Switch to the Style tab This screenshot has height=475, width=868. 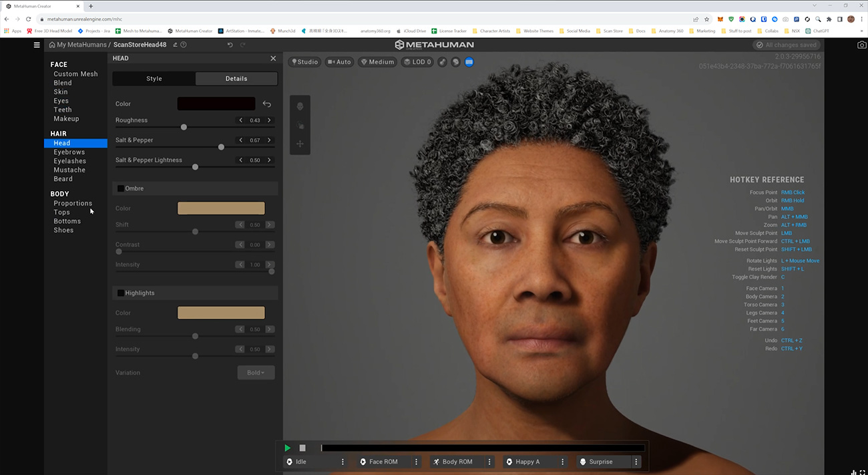coord(154,79)
